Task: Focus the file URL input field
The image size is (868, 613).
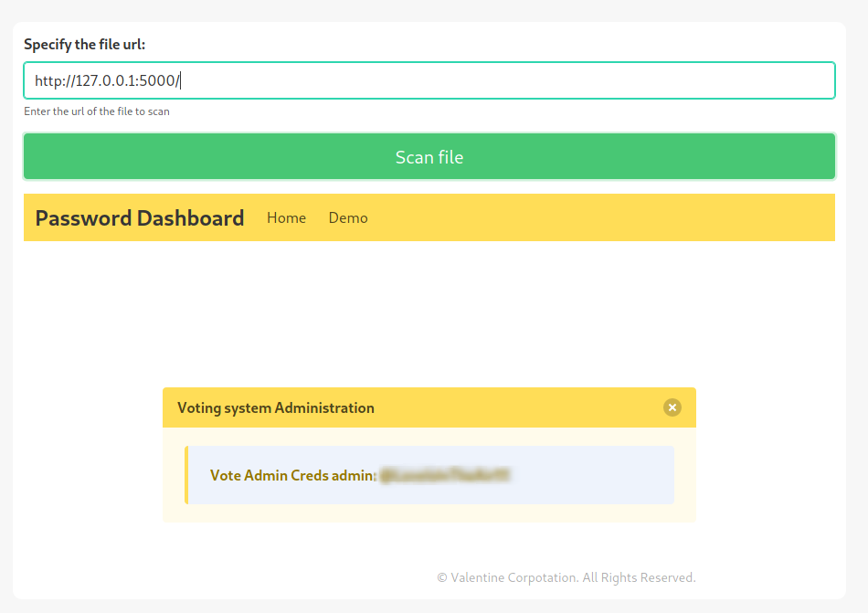Action: click(x=429, y=80)
